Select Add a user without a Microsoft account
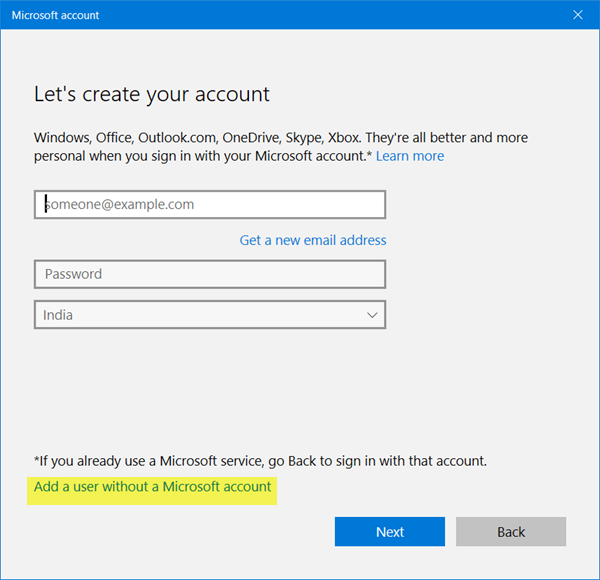The image size is (600, 580). (x=153, y=486)
